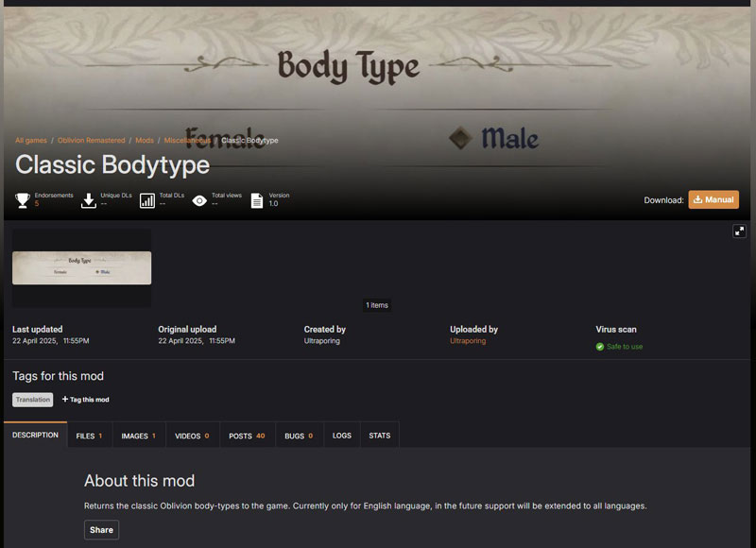Open the Files tab
The height and width of the screenshot is (548, 756).
pos(89,436)
